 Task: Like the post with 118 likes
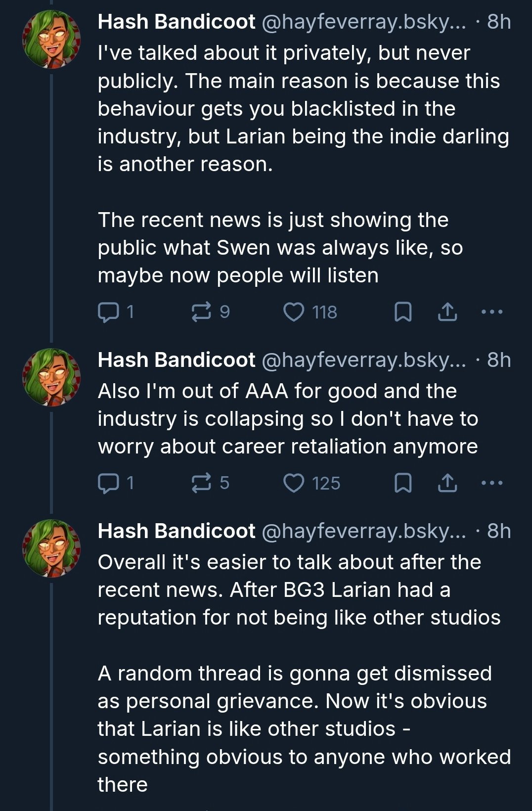(294, 312)
